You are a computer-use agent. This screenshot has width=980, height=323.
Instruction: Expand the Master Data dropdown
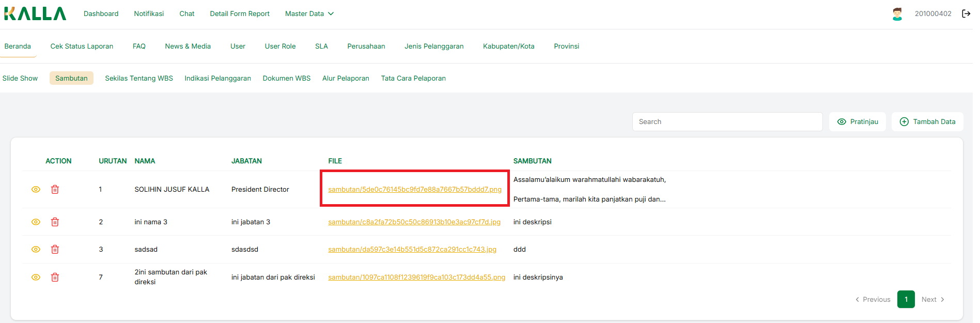(309, 14)
